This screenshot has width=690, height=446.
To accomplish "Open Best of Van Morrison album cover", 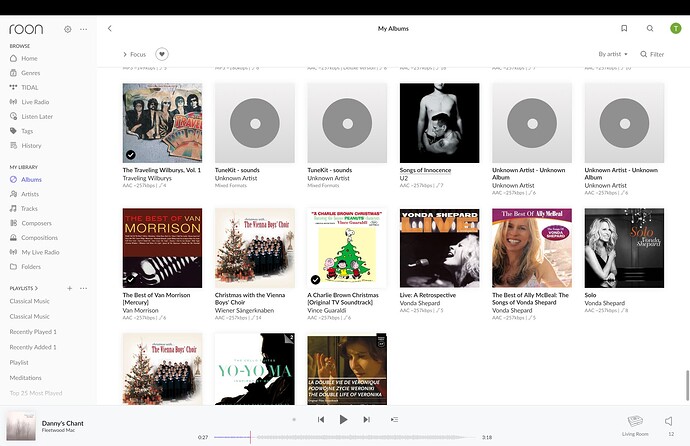I will tap(162, 248).
